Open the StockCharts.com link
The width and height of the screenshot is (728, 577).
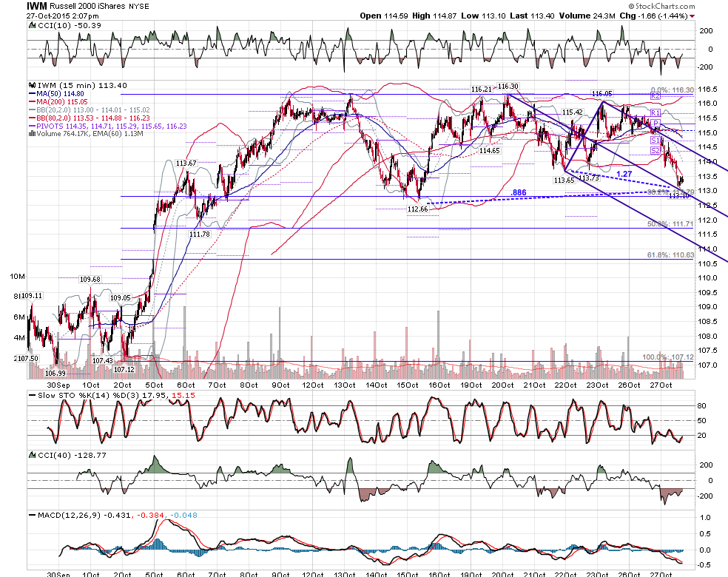click(661, 6)
